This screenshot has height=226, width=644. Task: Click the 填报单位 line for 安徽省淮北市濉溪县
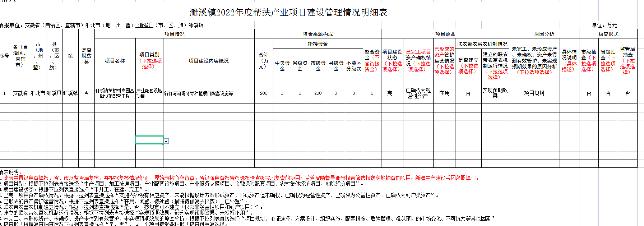[x=102, y=25]
